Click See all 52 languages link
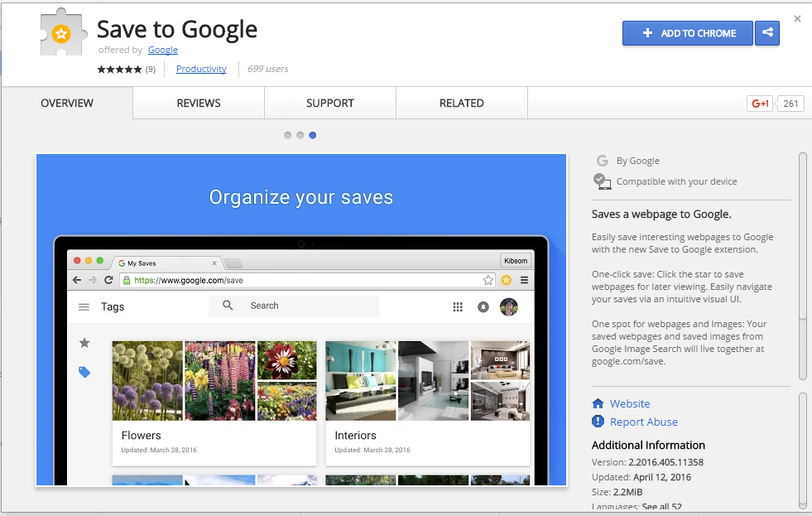Viewport: 812px width, 516px height. coord(662,507)
